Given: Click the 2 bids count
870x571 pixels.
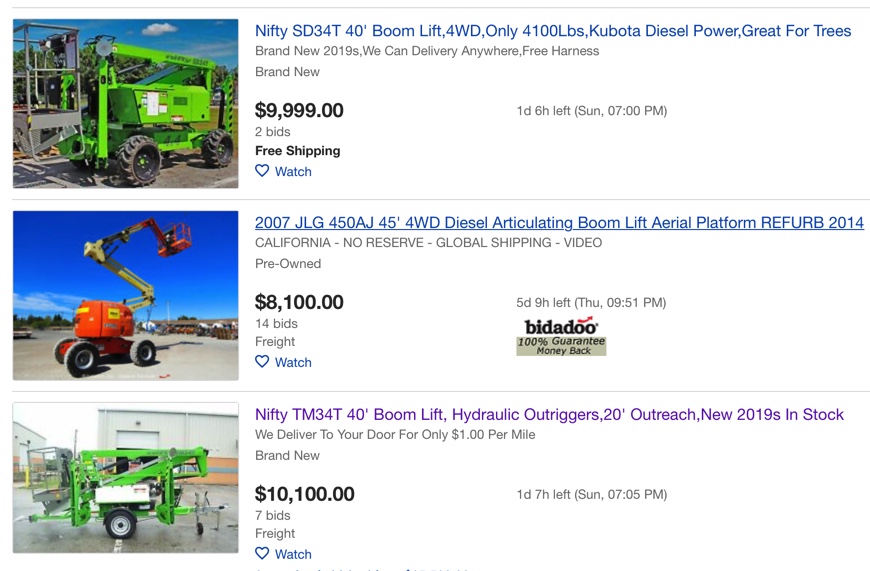Looking at the screenshot, I should coord(272,132).
